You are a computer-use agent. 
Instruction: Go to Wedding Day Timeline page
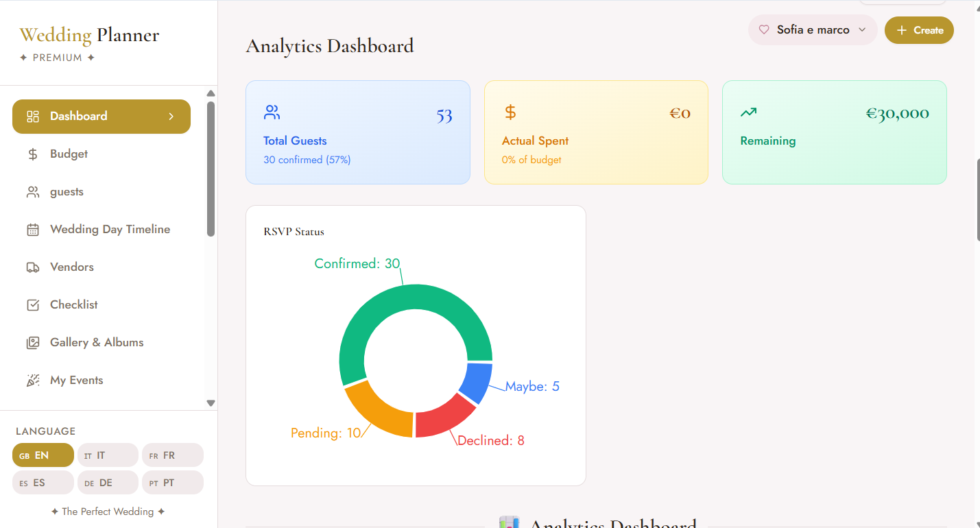pyautogui.click(x=101, y=230)
